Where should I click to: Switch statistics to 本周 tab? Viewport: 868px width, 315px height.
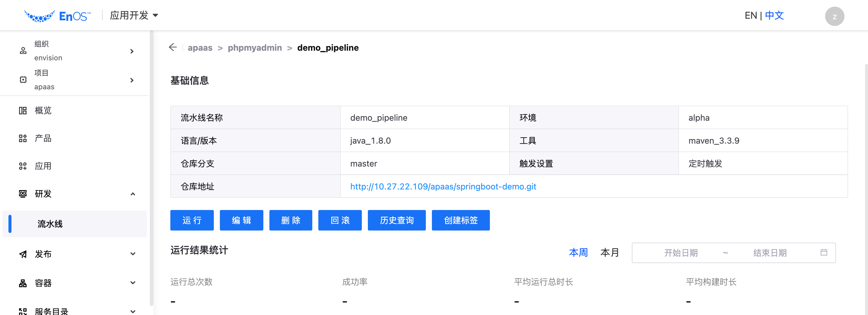[578, 253]
